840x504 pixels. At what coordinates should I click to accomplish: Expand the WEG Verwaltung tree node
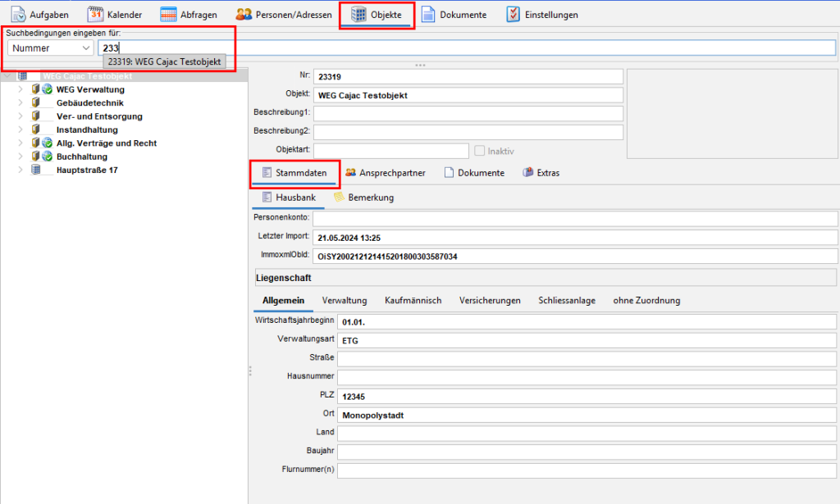tap(20, 89)
